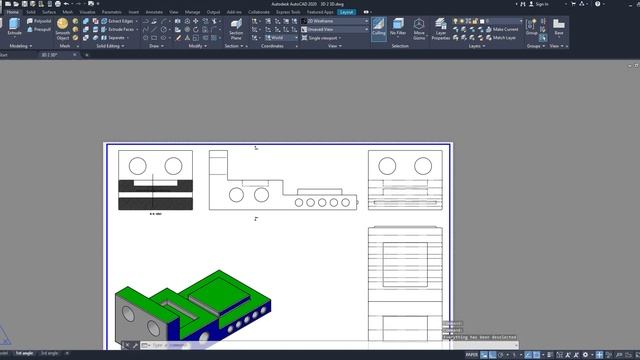
Task: Click Extract Edges icon
Action: point(104,21)
